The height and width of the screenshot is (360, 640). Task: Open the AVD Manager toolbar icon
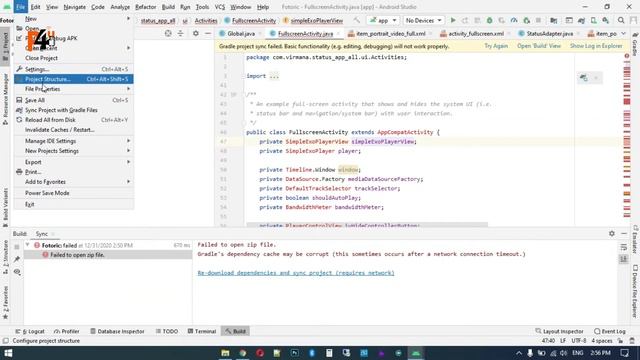(x=593, y=20)
